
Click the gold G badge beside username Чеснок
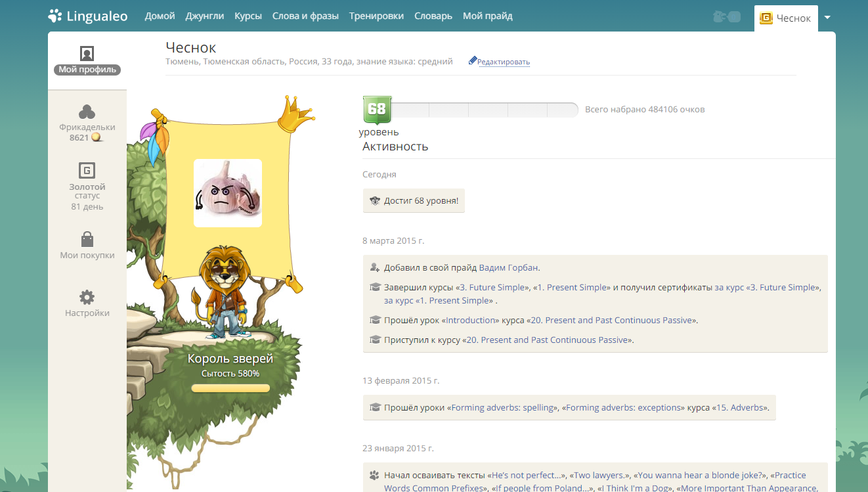(x=766, y=18)
